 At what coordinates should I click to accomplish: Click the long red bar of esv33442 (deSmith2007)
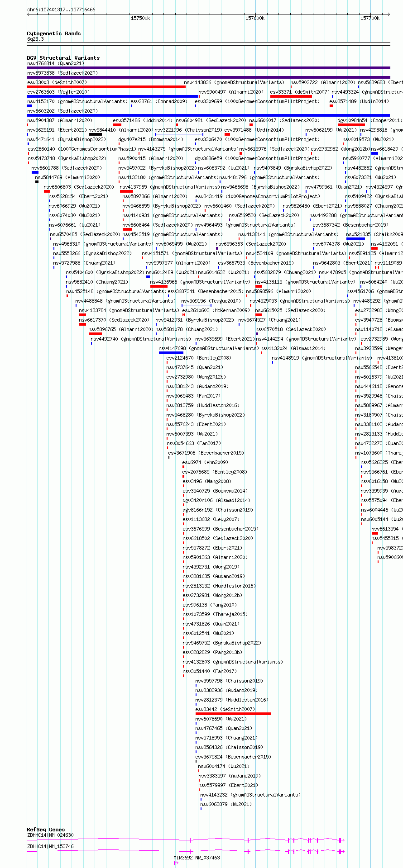coord(233,714)
